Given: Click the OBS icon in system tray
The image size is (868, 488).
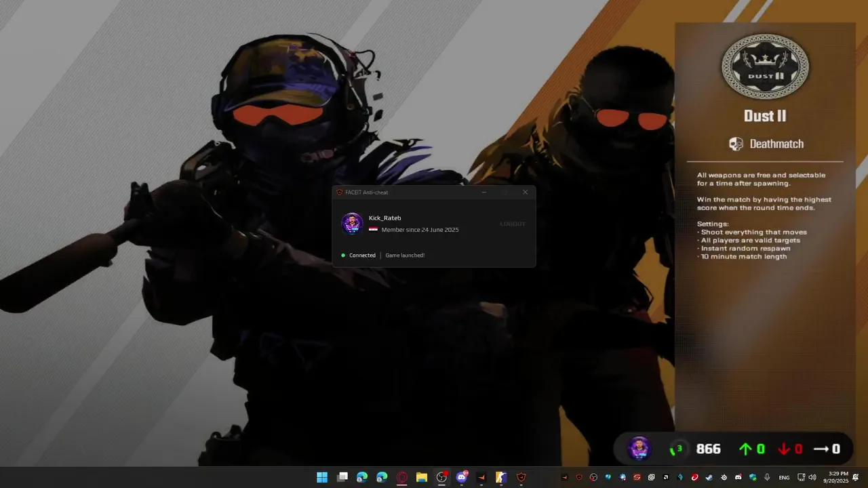Looking at the screenshot, I should (x=593, y=477).
